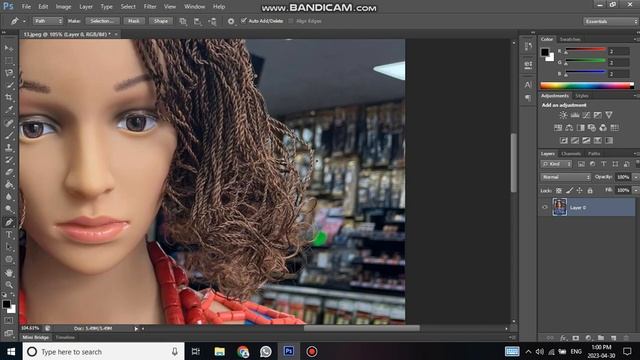Select the Hand tool
The image size is (640, 360).
tap(9, 272)
